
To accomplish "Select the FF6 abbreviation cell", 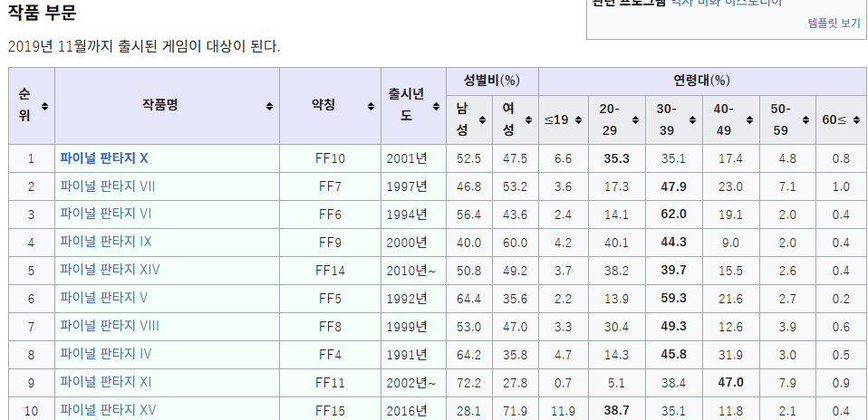I will coord(330,215).
